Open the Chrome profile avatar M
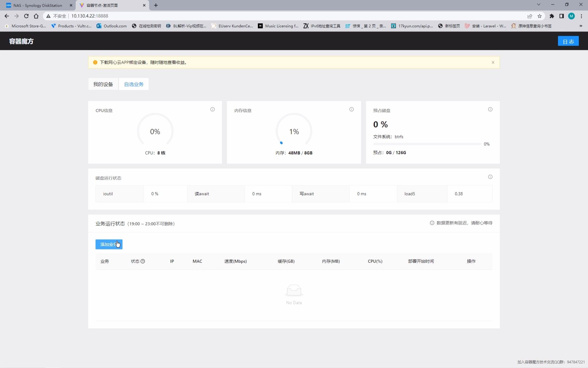Image resolution: width=588 pixels, height=368 pixels. point(571,16)
